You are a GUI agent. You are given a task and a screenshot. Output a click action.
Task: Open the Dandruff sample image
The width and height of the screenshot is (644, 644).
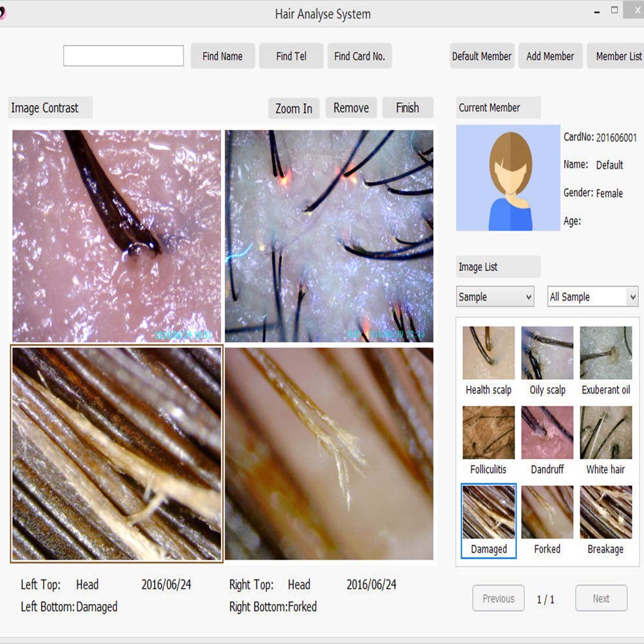coord(547,433)
